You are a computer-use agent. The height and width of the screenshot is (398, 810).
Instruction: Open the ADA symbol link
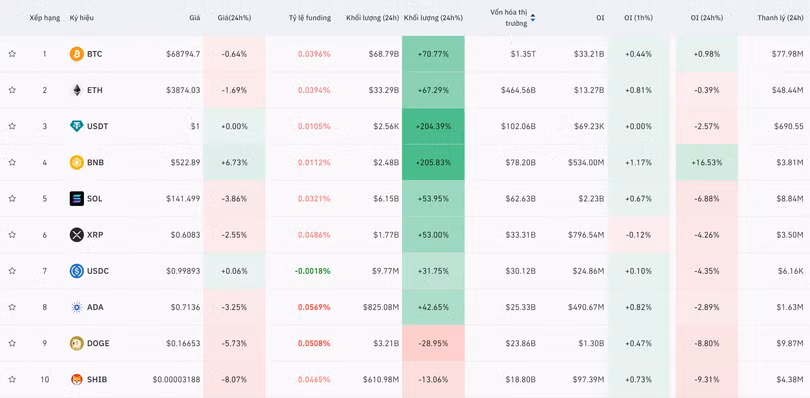coord(95,307)
